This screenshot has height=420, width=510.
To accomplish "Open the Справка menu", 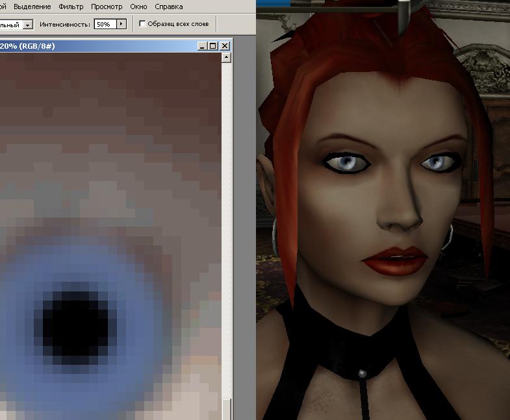I will [169, 6].
